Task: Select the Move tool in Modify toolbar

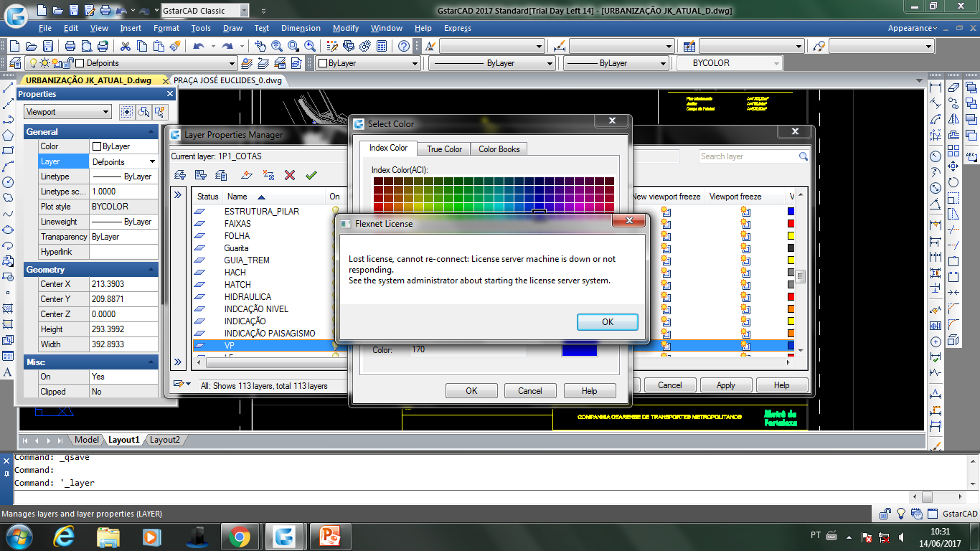Action: click(x=953, y=166)
